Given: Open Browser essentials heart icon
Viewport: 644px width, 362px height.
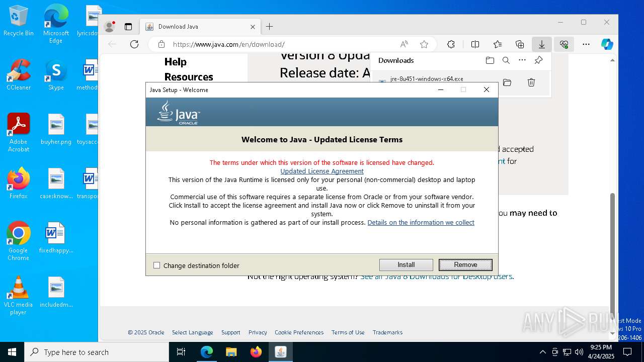Looking at the screenshot, I should [564, 44].
